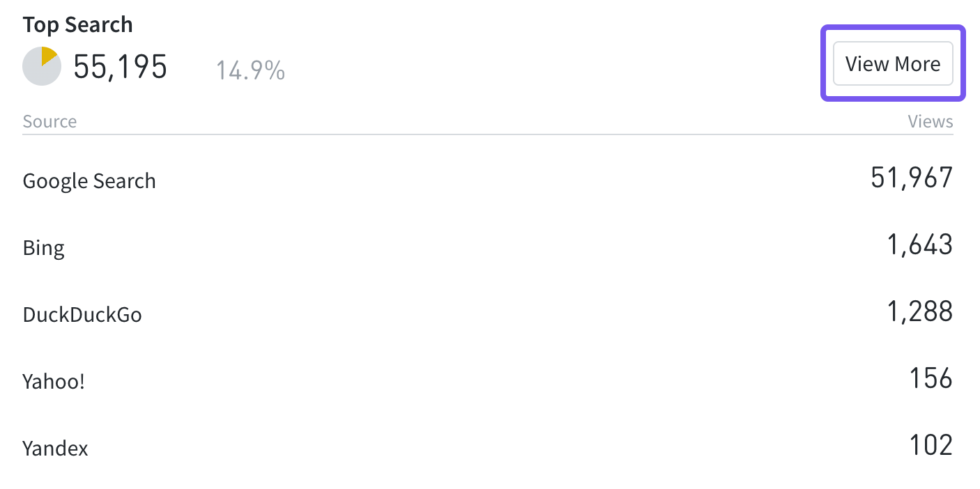This screenshot has width=980, height=489.
Task: Select the 55,195 total search count
Action: point(121,68)
